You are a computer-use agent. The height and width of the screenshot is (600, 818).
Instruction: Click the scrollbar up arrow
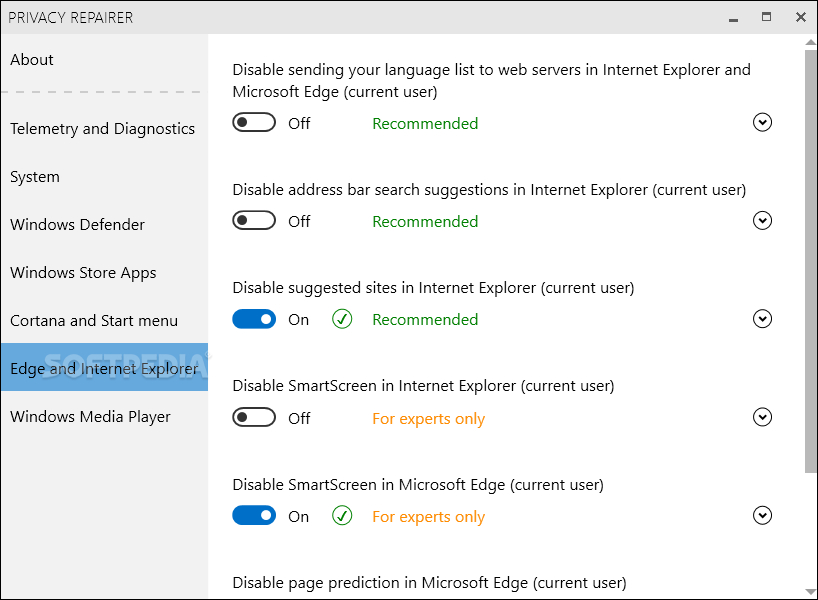click(x=810, y=42)
